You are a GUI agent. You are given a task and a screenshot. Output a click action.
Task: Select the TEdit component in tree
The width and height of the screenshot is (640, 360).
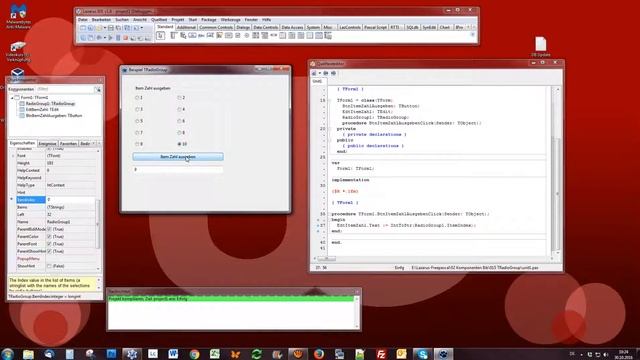tap(42, 109)
